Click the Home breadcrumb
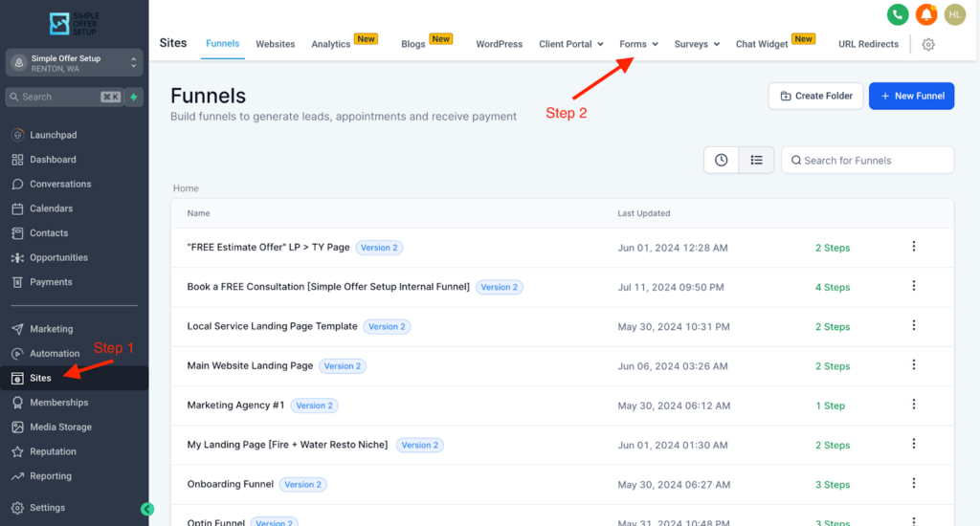Viewport: 980px width, 526px height. [x=186, y=188]
